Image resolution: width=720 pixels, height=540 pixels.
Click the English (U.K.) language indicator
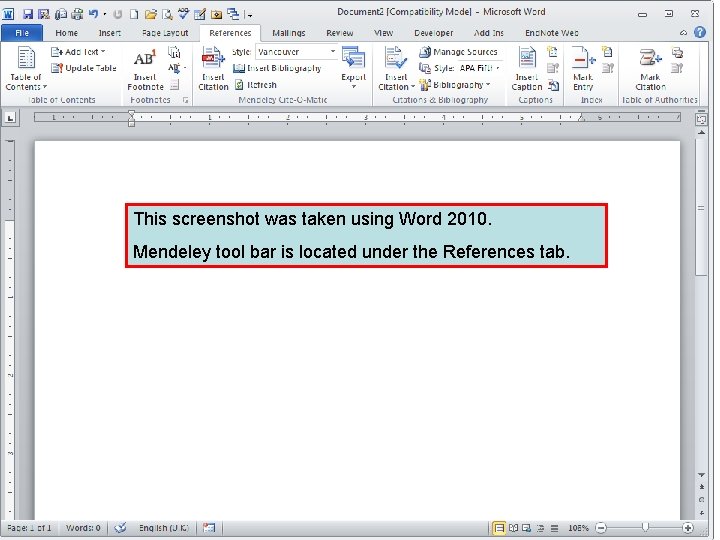tap(163, 528)
